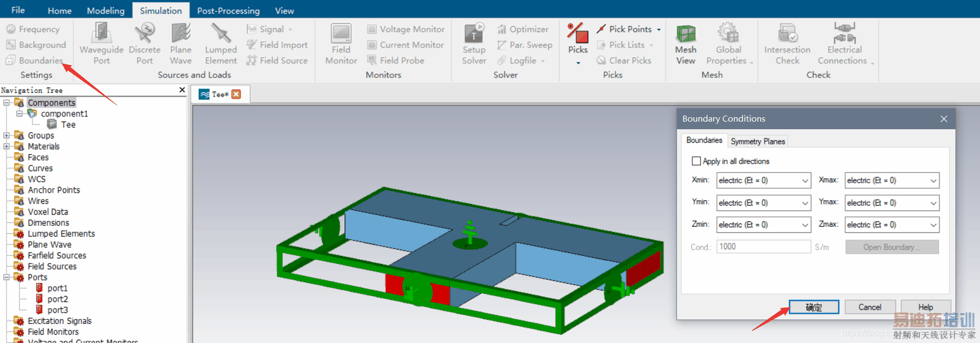This screenshot has height=343, width=980.
Task: Close the Boundary Conditions dialog
Action: (x=944, y=119)
